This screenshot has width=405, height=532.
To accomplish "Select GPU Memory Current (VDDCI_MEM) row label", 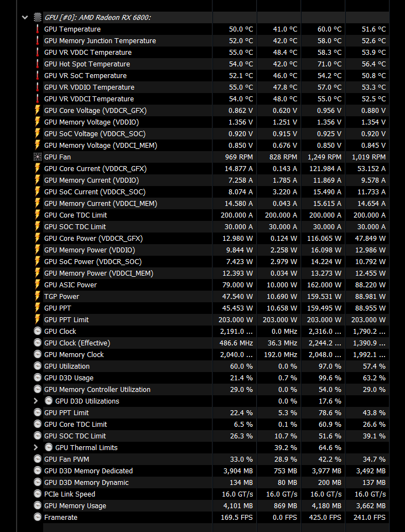I will [101, 204].
